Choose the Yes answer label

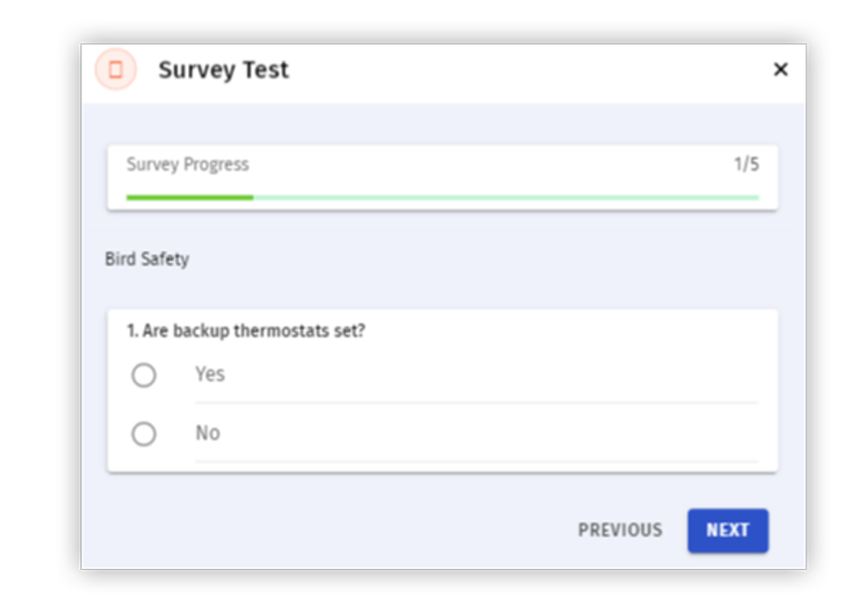point(210,374)
